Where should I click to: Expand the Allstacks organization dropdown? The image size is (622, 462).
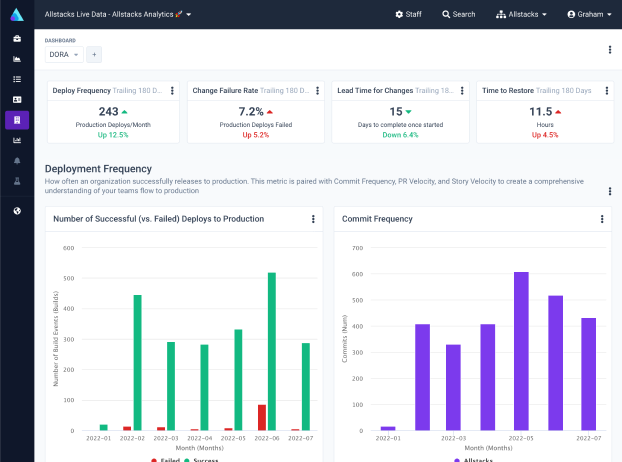tap(522, 14)
